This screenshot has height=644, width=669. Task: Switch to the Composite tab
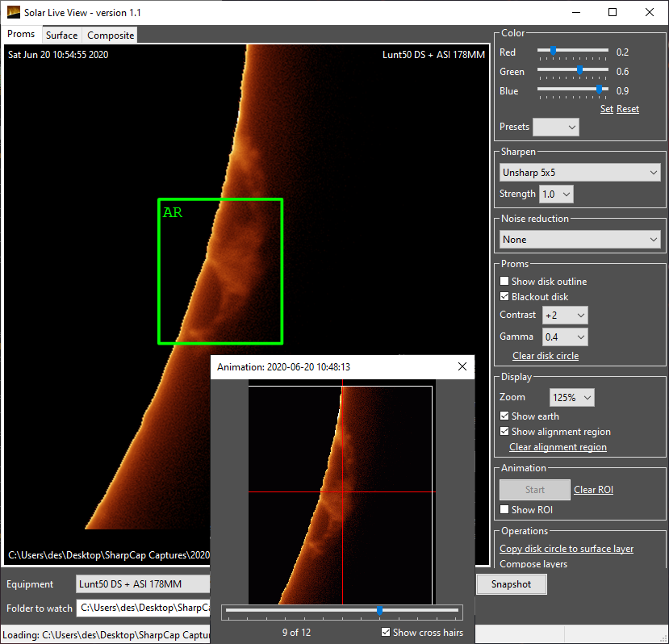[109, 35]
